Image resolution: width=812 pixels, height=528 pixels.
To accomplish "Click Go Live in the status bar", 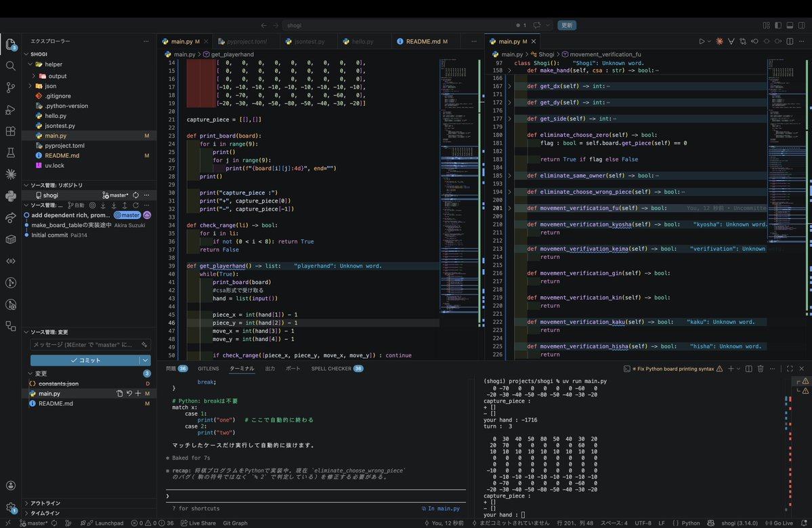I will tap(779, 523).
